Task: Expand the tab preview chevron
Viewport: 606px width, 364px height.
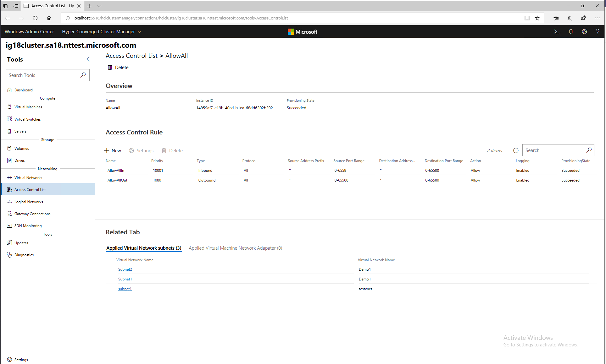Action: pos(99,6)
